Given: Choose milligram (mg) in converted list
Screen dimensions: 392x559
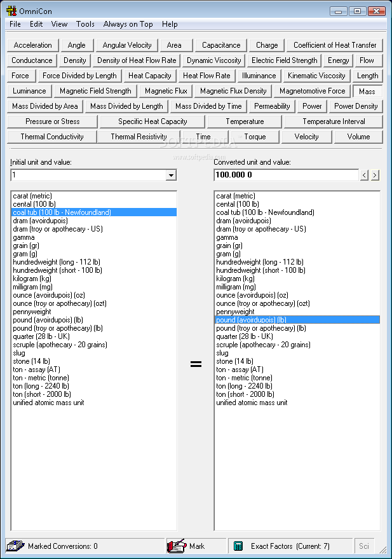Looking at the screenshot, I should [297, 287].
